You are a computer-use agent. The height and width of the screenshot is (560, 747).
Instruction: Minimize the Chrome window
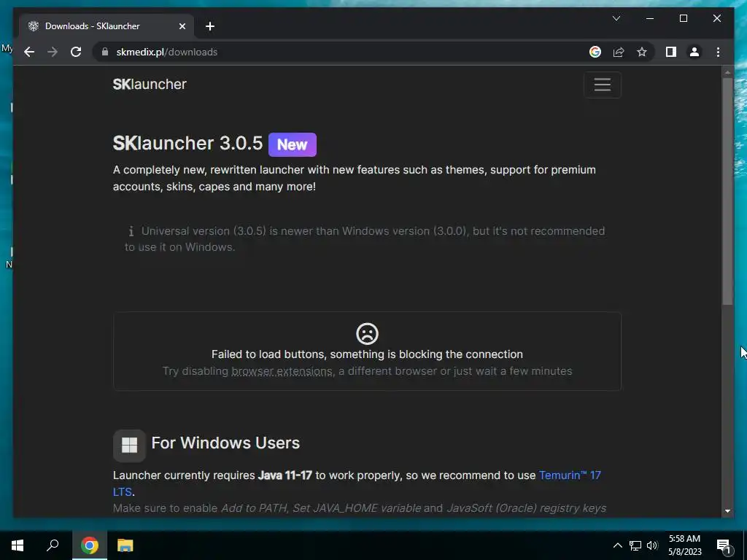click(x=650, y=18)
